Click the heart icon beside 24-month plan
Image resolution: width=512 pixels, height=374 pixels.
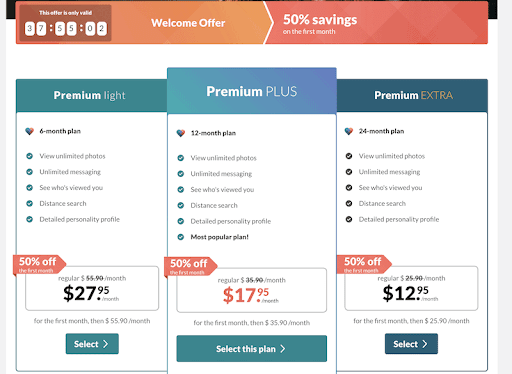[x=349, y=131]
